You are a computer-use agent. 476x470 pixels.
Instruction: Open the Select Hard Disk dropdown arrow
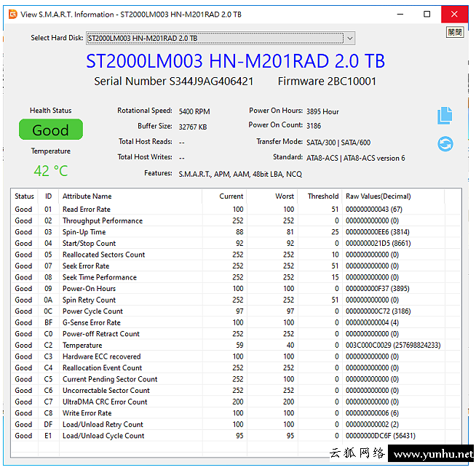(349, 39)
